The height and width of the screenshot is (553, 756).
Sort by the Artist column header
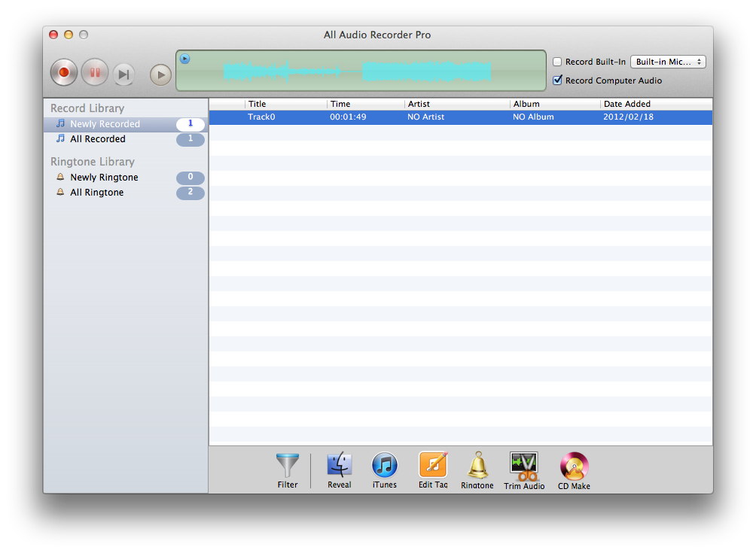tap(457, 104)
